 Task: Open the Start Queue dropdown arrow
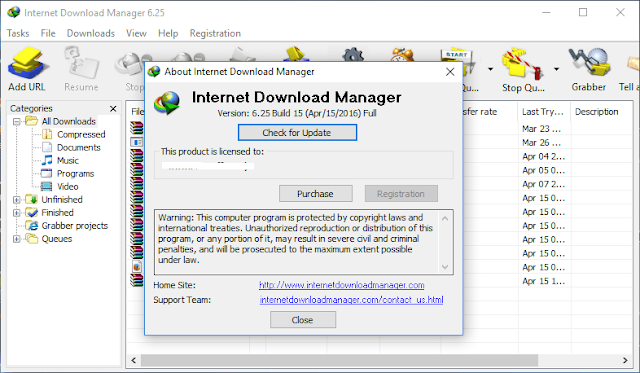490,69
